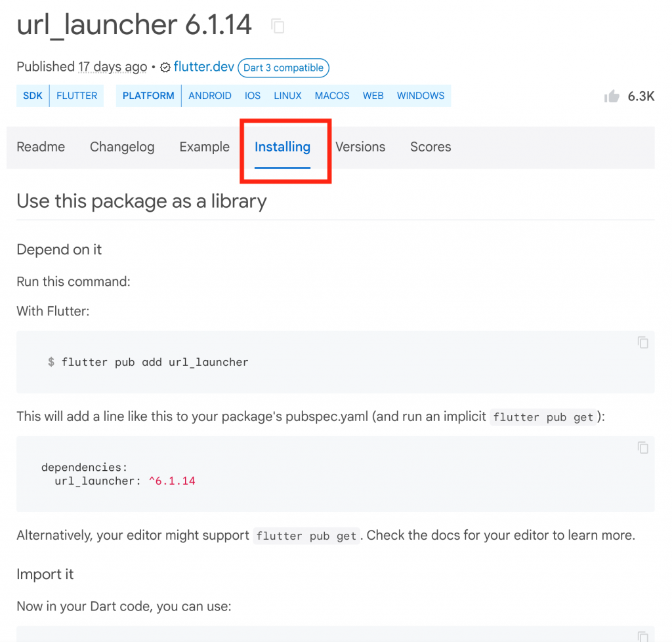Open the Versions tab
Viewport: 672px width, 642px height.
click(x=360, y=147)
